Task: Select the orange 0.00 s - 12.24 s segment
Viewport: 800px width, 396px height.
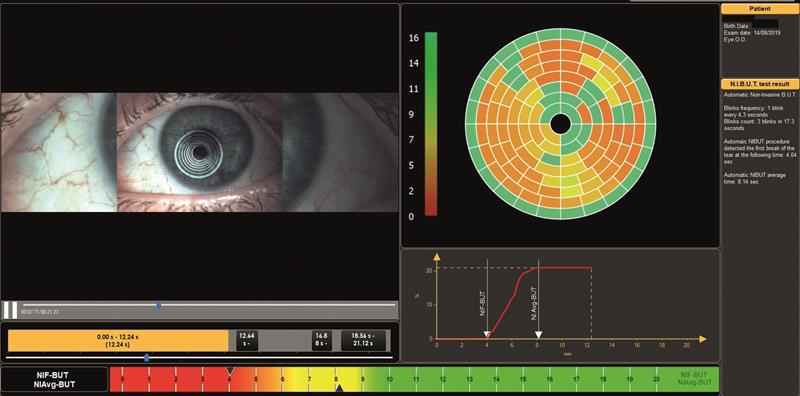Action: click(118, 340)
